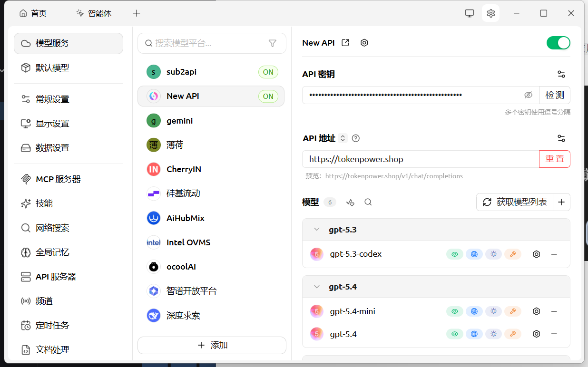This screenshot has height=367, width=588.
Task: Select the 深度求索 provider
Action: point(211,316)
